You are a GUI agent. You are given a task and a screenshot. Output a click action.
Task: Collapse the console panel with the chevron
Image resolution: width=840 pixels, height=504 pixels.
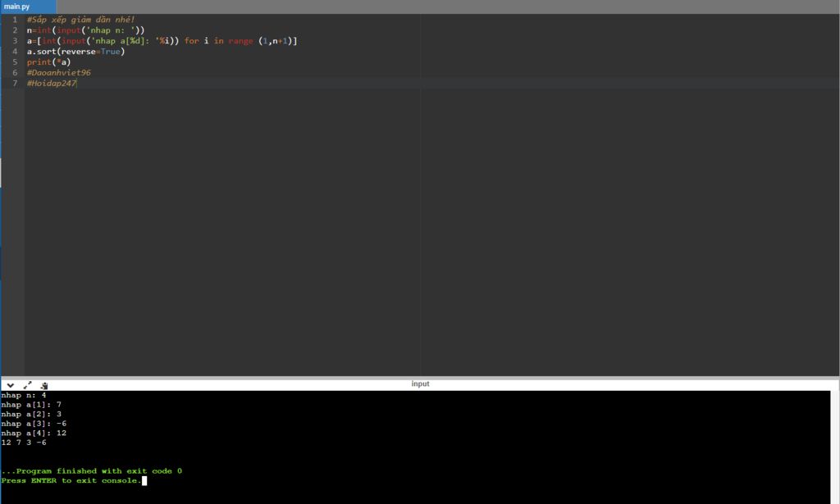(x=10, y=385)
